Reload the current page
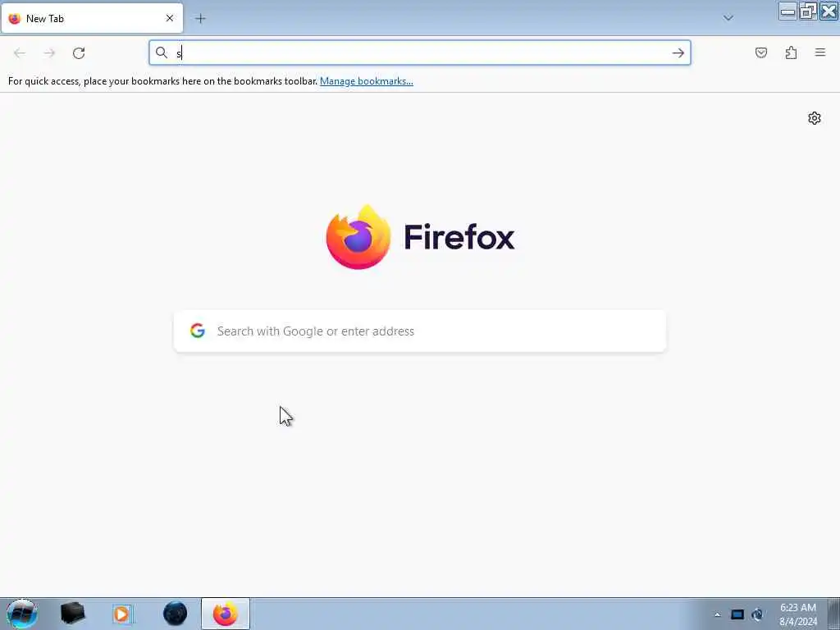 click(x=79, y=52)
